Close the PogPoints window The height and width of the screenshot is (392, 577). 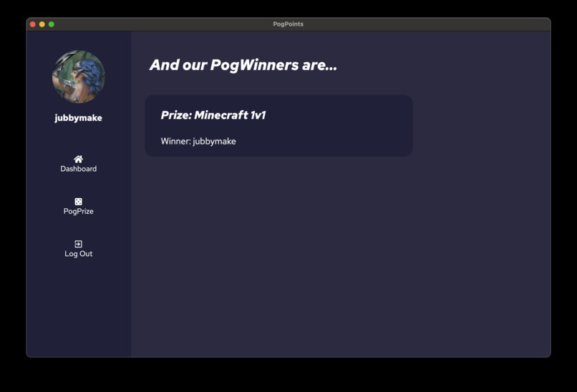pos(33,24)
